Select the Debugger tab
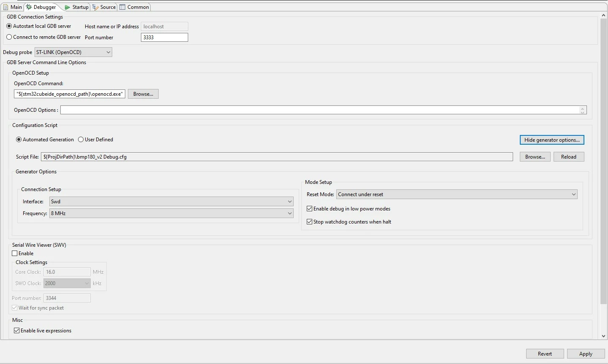Image resolution: width=608 pixels, height=364 pixels. (41, 7)
